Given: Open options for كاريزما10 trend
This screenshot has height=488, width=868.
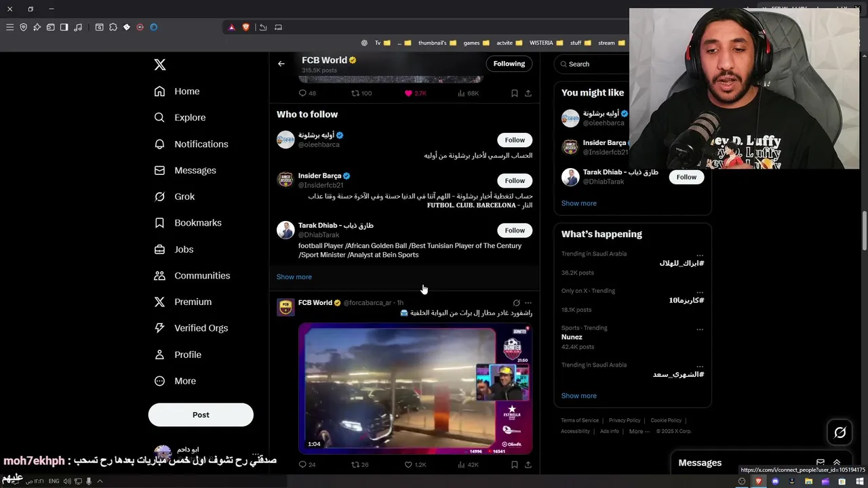Looking at the screenshot, I should coord(700,291).
